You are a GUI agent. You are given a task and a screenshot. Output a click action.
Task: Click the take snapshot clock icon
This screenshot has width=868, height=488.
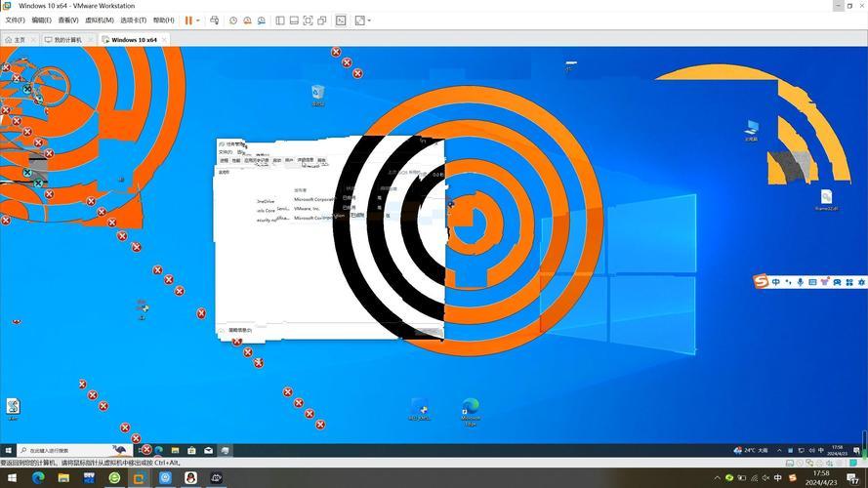[x=233, y=20]
